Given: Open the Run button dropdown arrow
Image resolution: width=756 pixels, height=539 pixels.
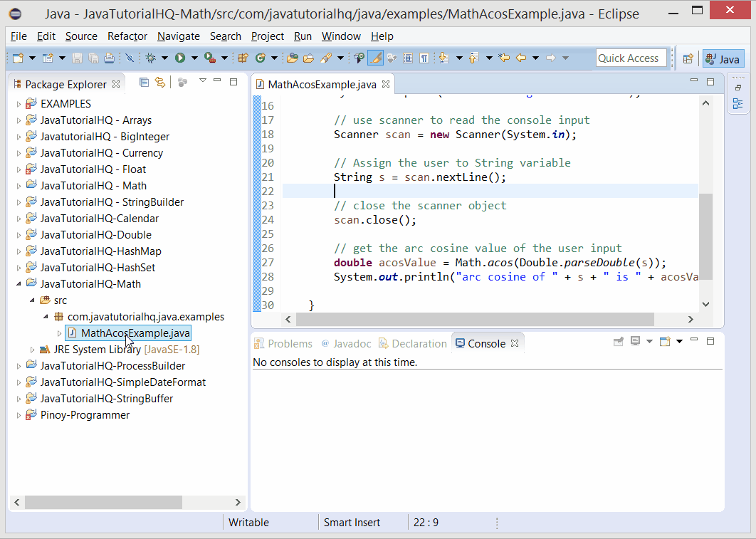Looking at the screenshot, I should 194,58.
